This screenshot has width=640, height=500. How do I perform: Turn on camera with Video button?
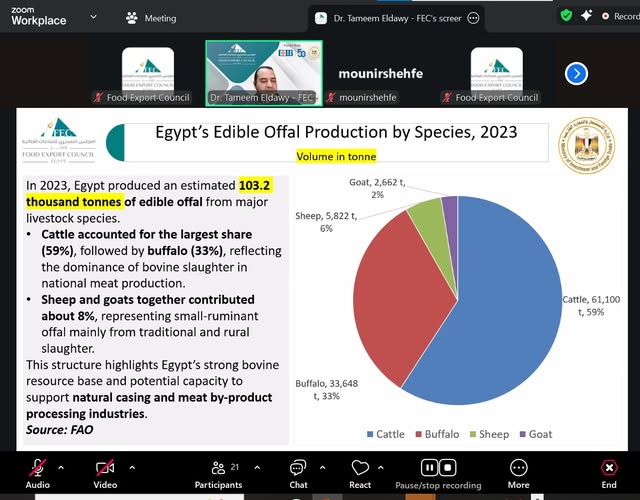[x=105, y=468]
